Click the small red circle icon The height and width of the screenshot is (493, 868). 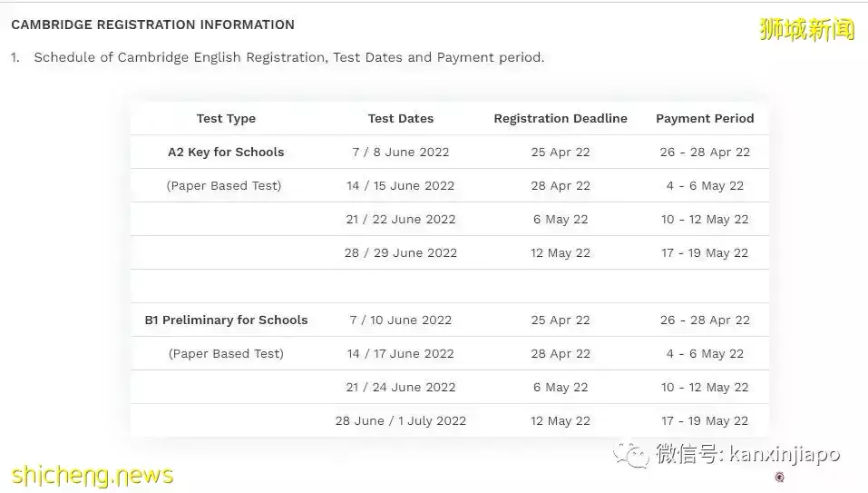tap(779, 478)
